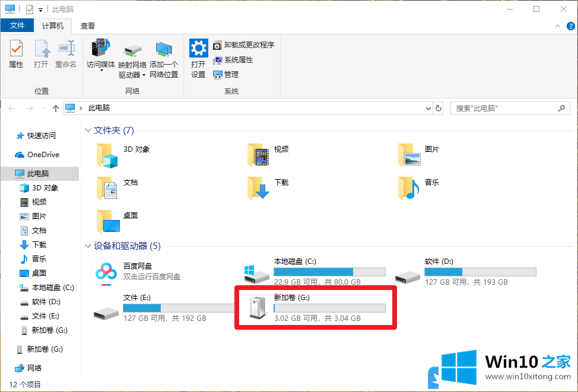Open 软件 (D:) in navigation tree

coord(40,302)
